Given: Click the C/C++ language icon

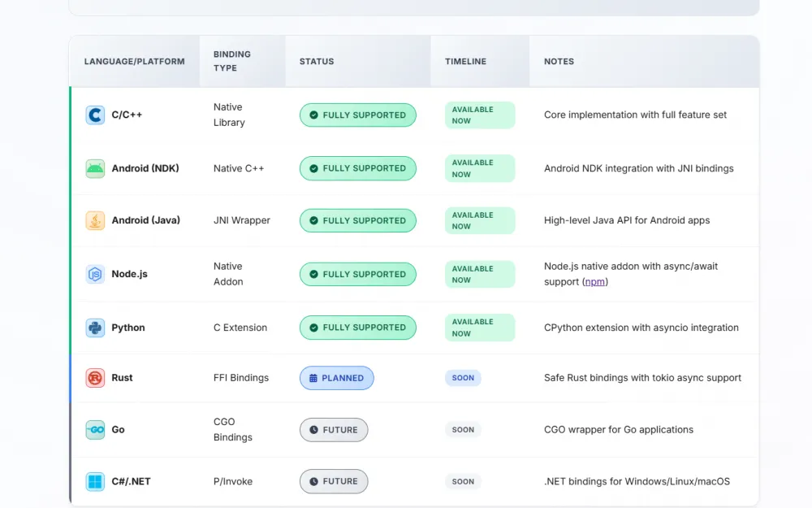Looking at the screenshot, I should [x=95, y=115].
